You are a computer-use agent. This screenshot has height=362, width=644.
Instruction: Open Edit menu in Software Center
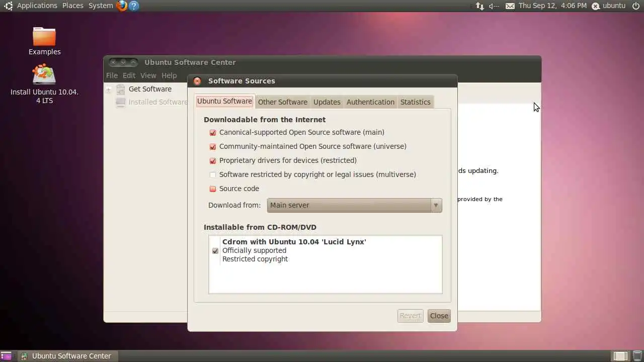click(129, 75)
